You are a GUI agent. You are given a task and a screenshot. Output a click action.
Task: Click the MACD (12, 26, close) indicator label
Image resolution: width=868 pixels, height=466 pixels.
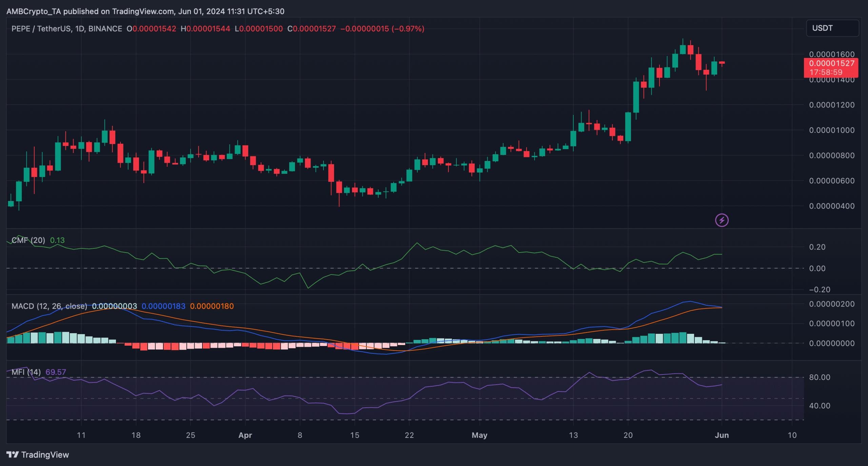pos(49,306)
